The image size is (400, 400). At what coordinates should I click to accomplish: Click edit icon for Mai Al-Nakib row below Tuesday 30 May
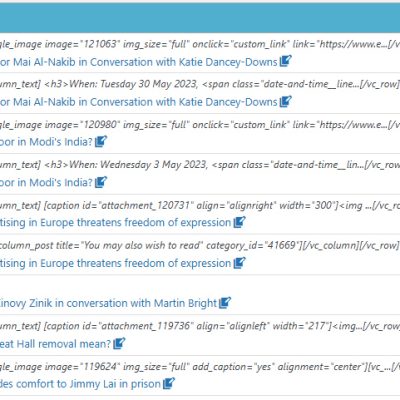point(285,101)
